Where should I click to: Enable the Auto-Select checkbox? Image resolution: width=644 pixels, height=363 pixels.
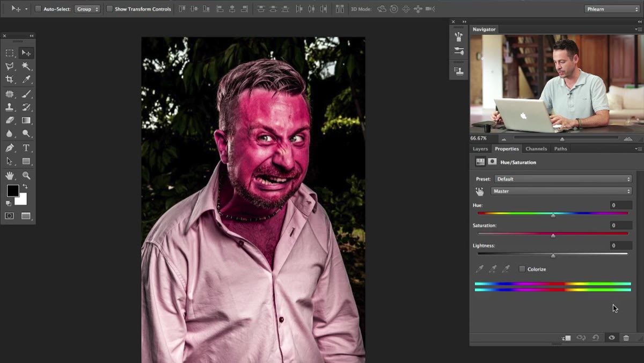[x=38, y=9]
